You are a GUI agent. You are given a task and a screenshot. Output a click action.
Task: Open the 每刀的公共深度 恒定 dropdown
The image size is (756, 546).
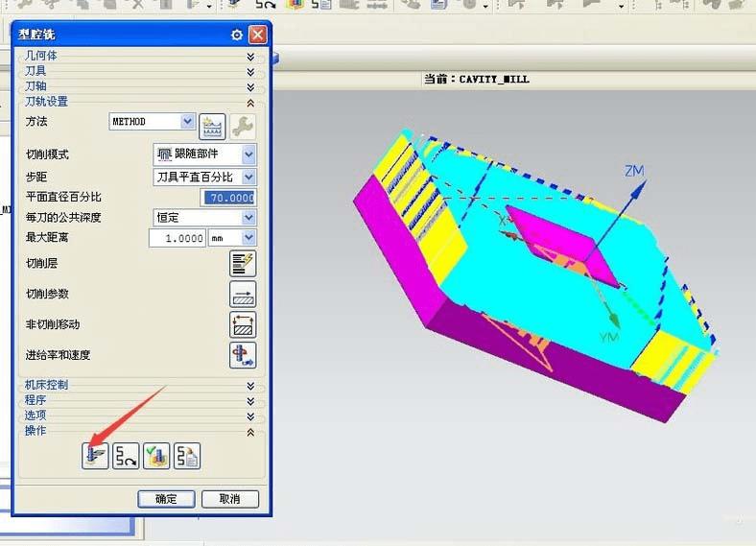tap(248, 218)
